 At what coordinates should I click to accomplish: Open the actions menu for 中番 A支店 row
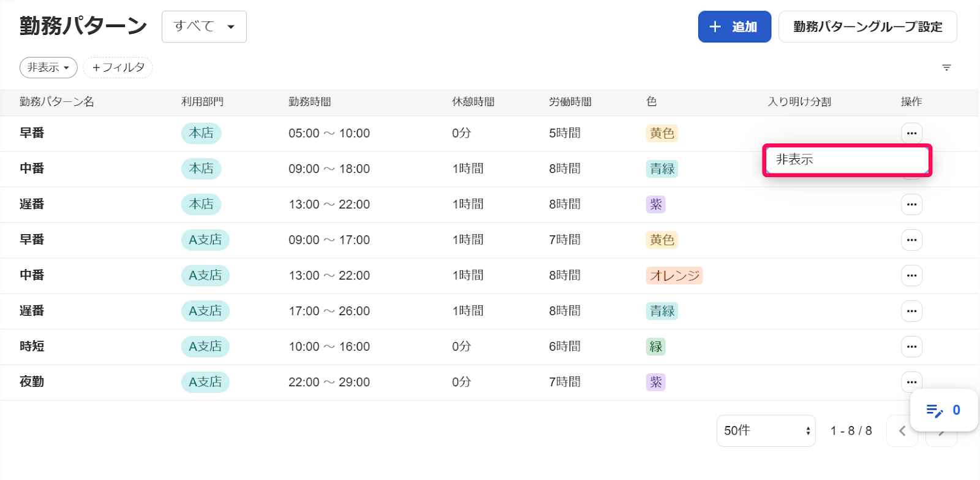tap(911, 275)
